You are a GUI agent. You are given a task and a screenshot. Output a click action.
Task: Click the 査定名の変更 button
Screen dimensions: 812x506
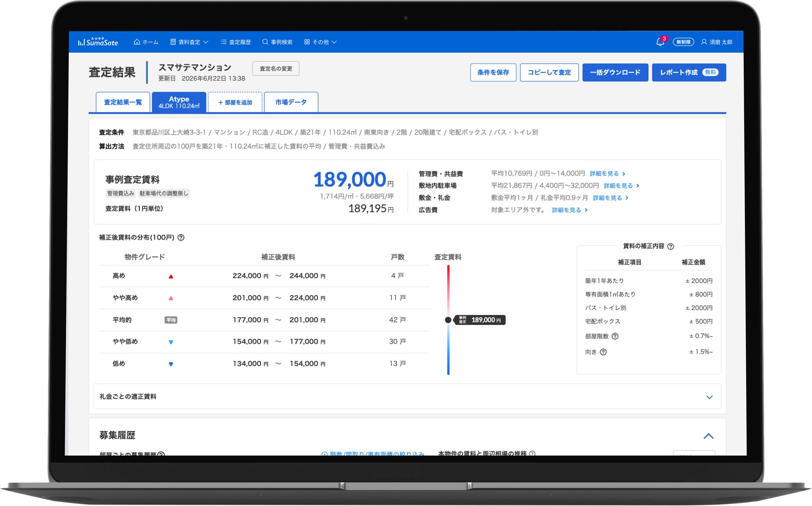(x=276, y=69)
